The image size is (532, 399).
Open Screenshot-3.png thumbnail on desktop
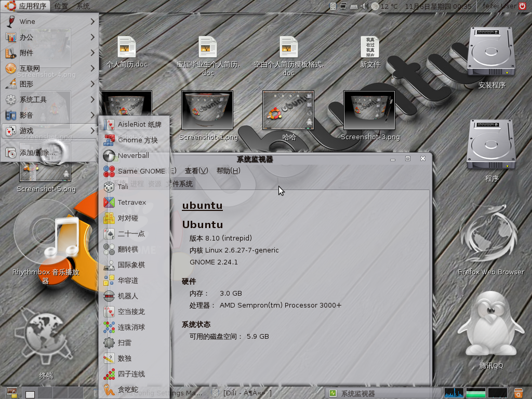point(370,115)
